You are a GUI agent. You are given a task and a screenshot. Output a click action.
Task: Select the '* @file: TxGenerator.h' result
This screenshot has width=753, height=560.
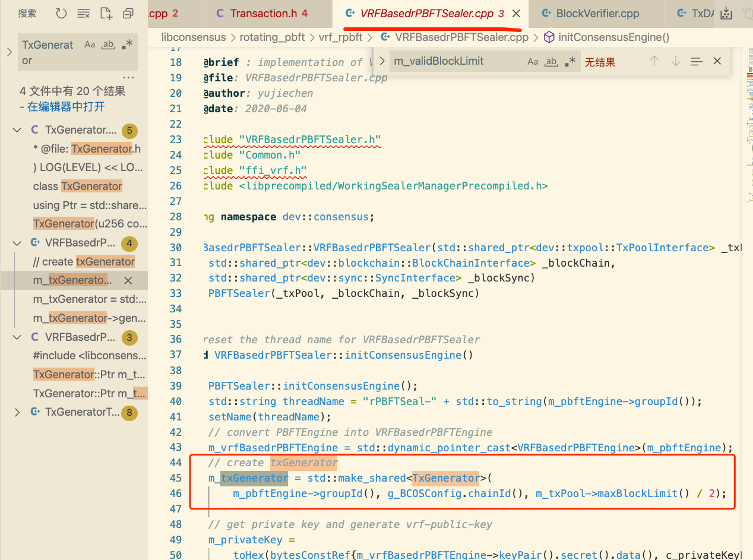(87, 149)
